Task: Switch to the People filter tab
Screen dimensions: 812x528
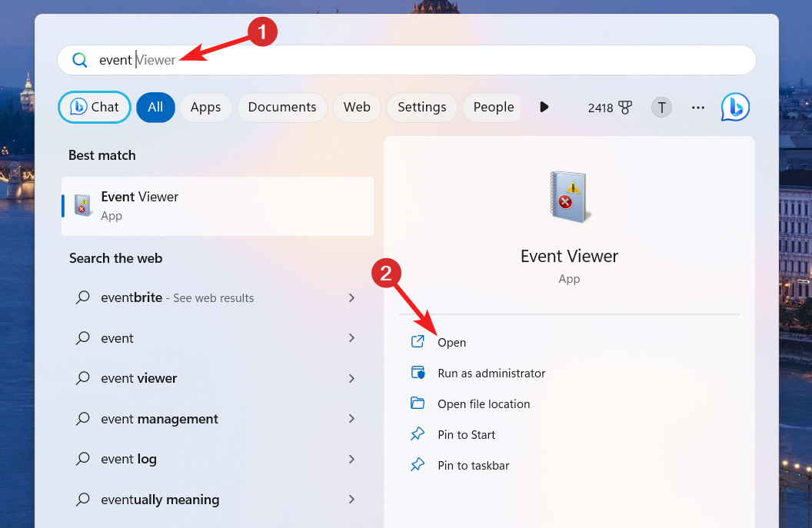Action: pyautogui.click(x=492, y=107)
